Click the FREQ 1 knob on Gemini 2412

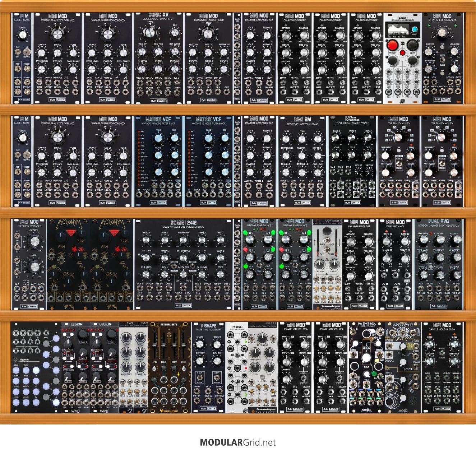[x=146, y=240]
